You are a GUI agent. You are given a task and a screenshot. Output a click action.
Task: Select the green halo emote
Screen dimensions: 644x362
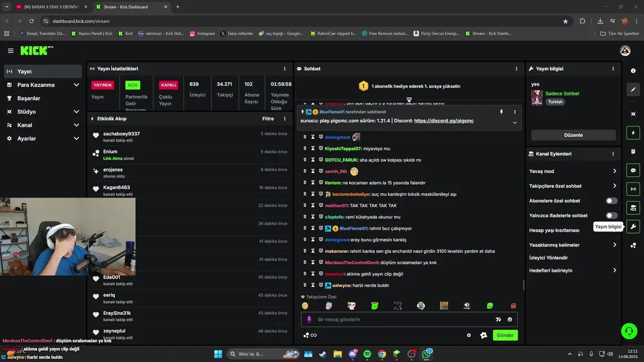[374, 306]
